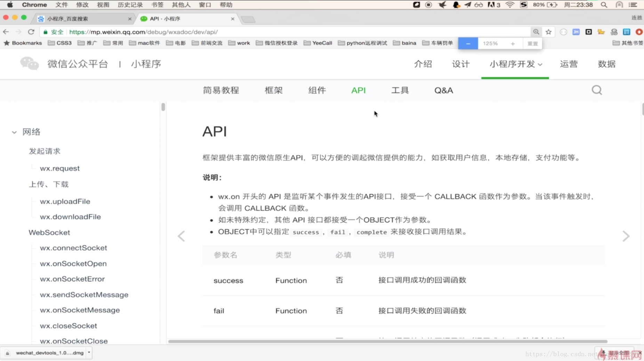Open the 简易教程 tab
Image resolution: width=644 pixels, height=361 pixels.
(x=221, y=90)
